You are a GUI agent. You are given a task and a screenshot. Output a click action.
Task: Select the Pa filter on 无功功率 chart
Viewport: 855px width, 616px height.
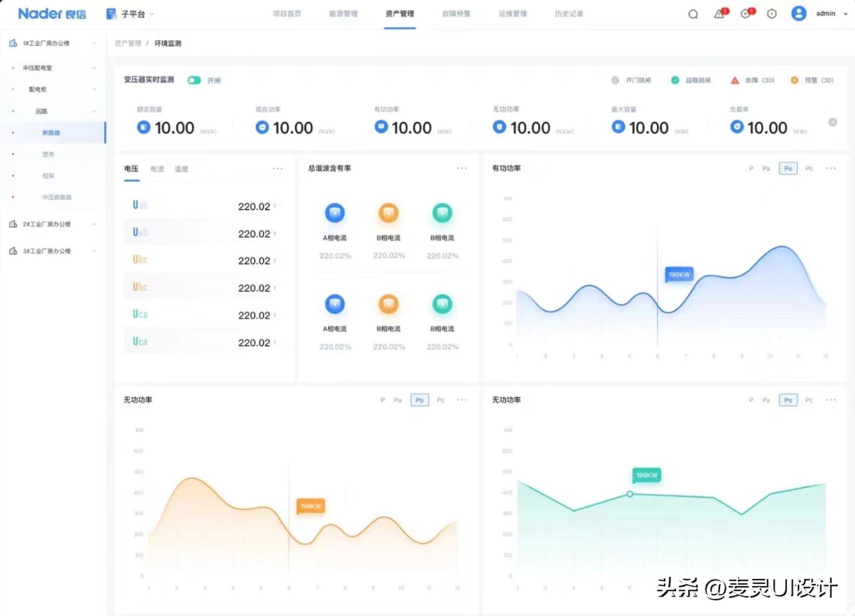point(397,400)
